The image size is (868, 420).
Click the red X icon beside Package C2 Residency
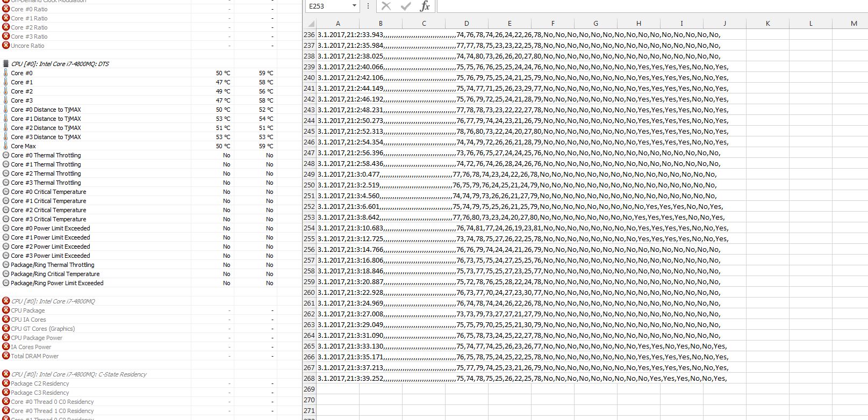coord(6,383)
